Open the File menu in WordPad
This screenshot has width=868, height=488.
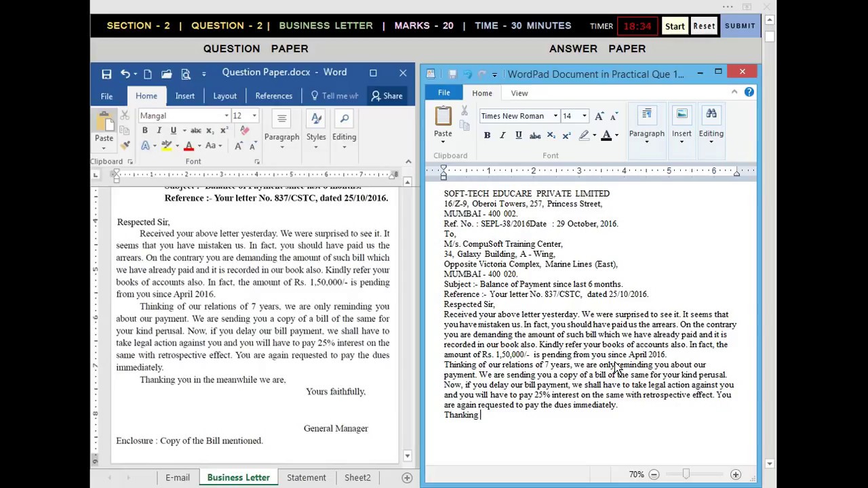tap(443, 93)
